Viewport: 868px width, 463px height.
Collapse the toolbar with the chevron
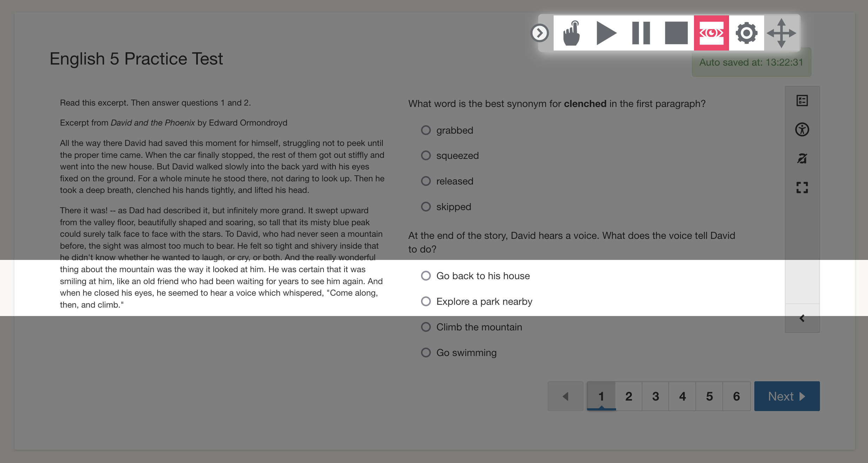click(x=540, y=32)
